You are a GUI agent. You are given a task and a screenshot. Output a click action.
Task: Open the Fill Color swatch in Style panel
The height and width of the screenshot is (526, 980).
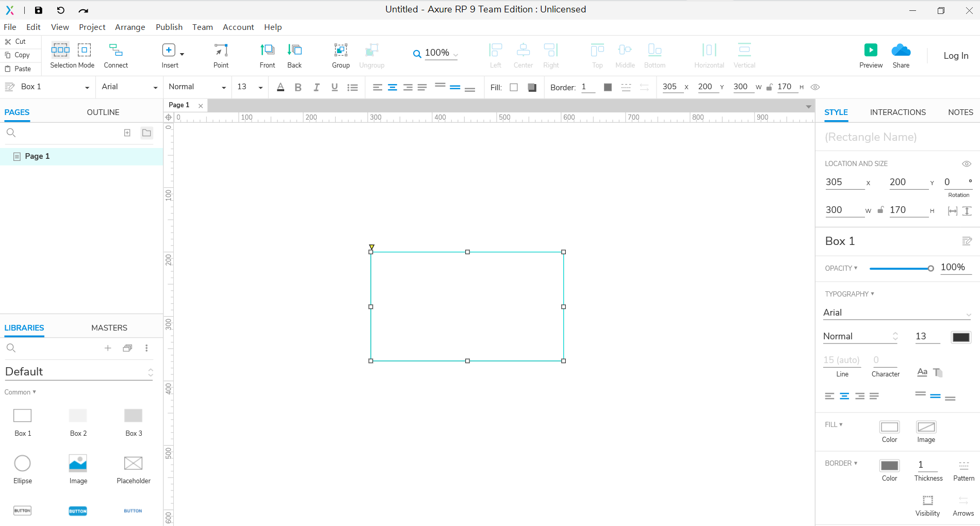tap(889, 427)
